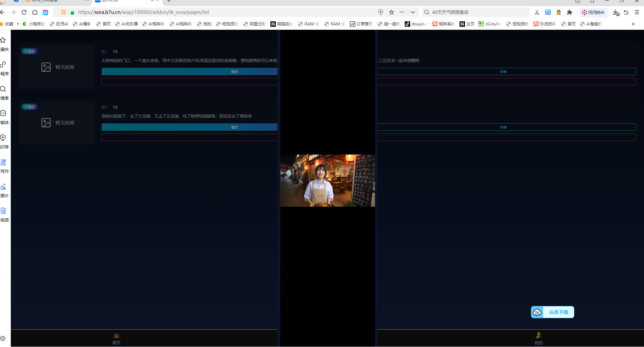Expand the address bar dropdown chevron
644x347 pixels.
[x=413, y=12]
